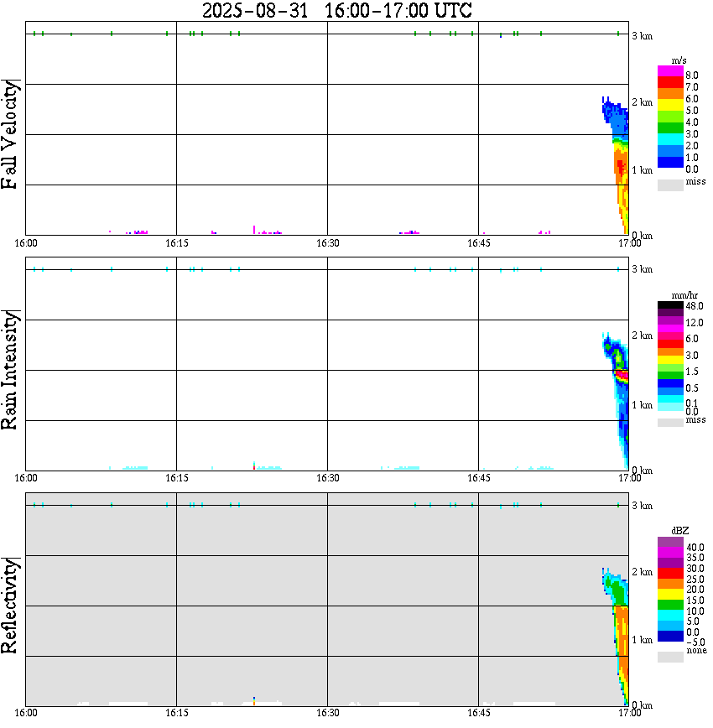
Task: Click the 12.0 value in the mm/hr legend
Action: (x=695, y=323)
